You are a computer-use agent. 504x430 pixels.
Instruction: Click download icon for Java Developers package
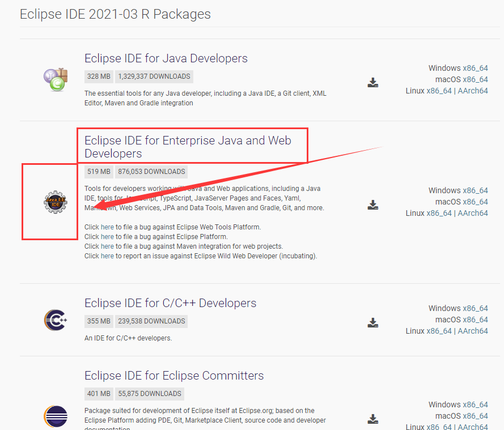[x=373, y=83]
